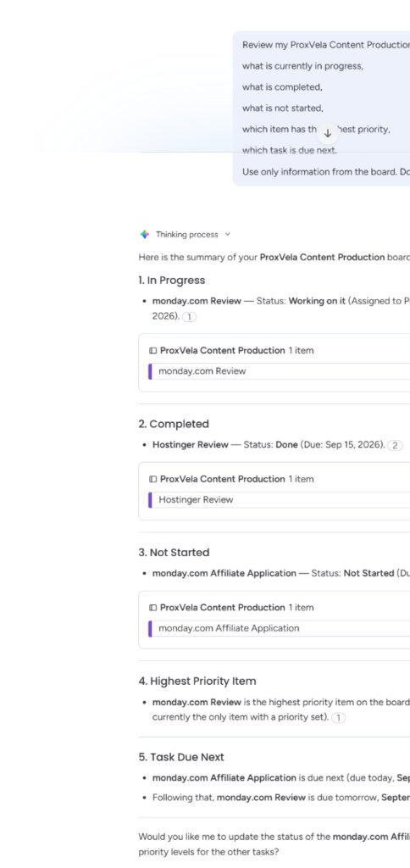Click the sparkle icon beside Thinking process
This screenshot has width=410, height=868.
point(144,234)
